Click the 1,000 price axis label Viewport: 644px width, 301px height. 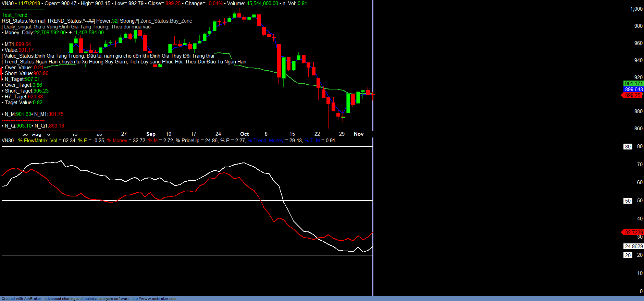pos(636,9)
